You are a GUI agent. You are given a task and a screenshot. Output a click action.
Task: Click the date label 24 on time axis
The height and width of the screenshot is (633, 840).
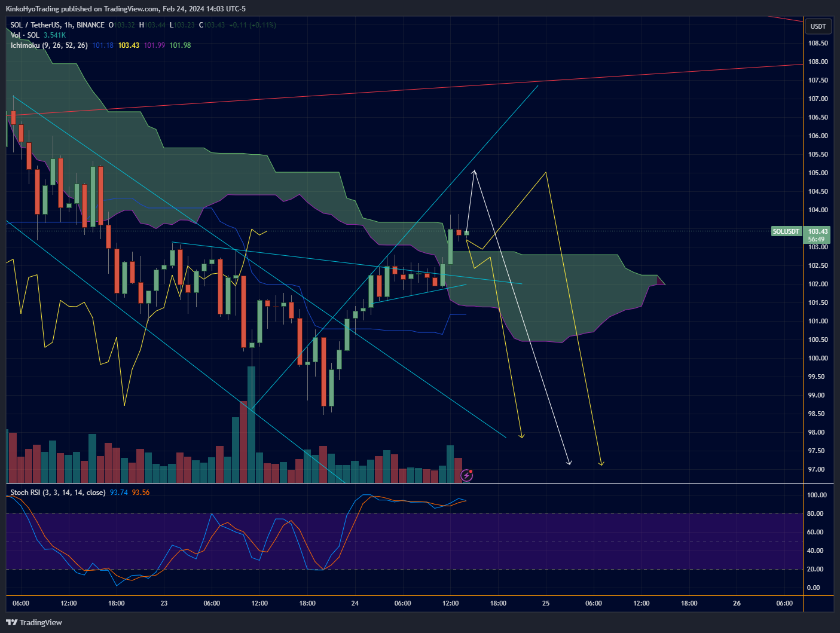click(x=355, y=603)
